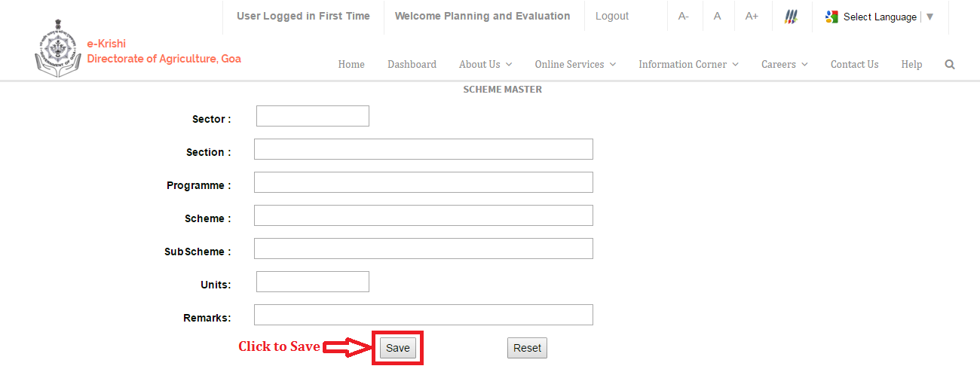The image size is (980, 369).
Task: Expand the About Us menu
Action: pyautogui.click(x=485, y=65)
